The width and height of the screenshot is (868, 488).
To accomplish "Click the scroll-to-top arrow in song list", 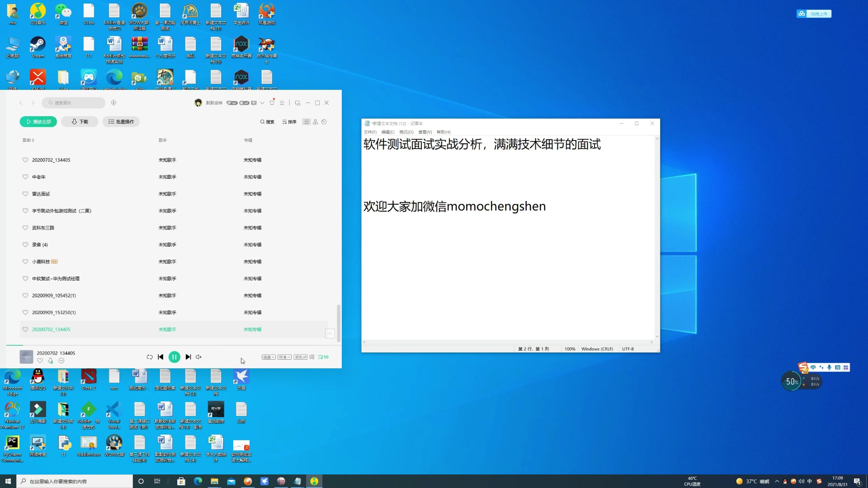I will coord(330,333).
